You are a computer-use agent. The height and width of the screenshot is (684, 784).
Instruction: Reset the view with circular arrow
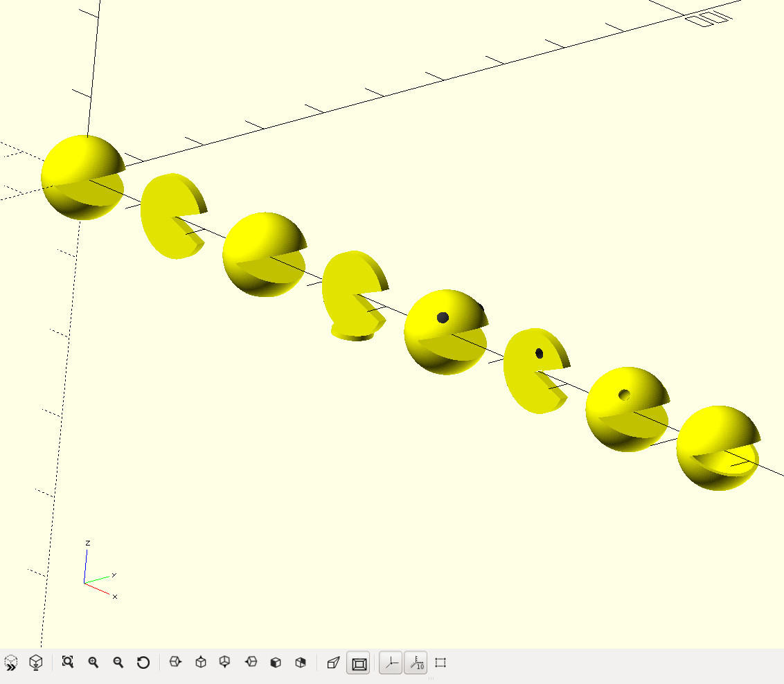point(143,663)
